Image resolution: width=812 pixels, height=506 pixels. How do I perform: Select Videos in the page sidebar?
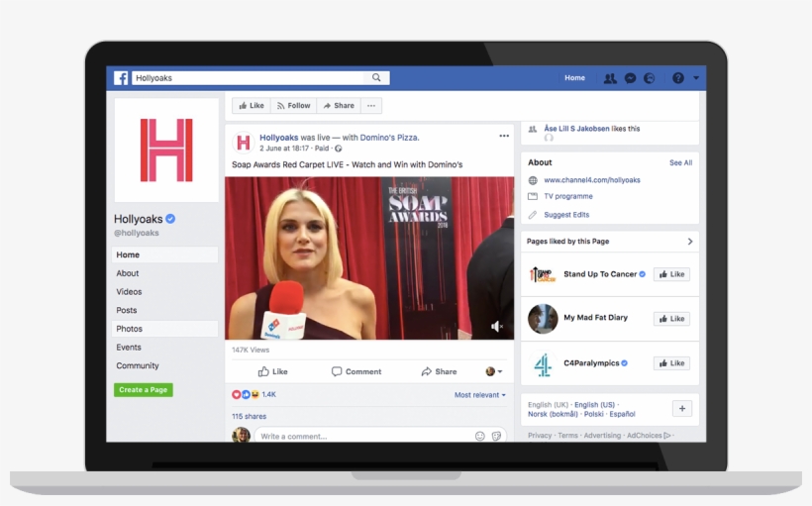tap(164, 291)
